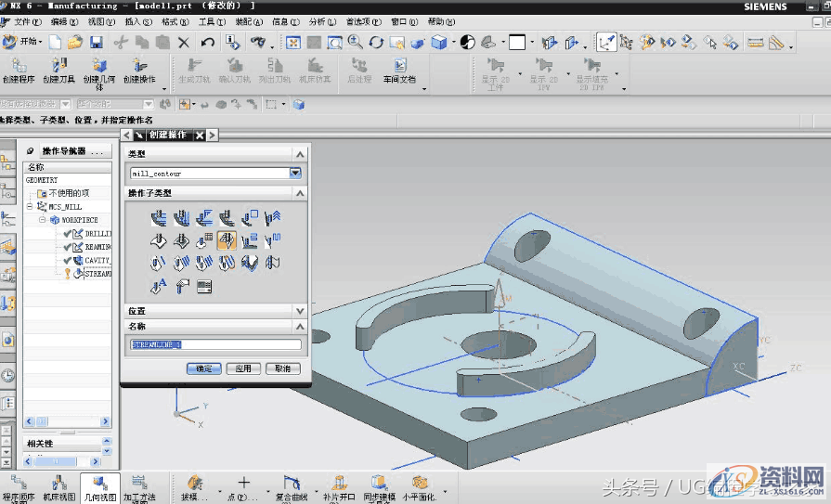Click the undo arrow icon
831x504 pixels.
click(x=208, y=42)
